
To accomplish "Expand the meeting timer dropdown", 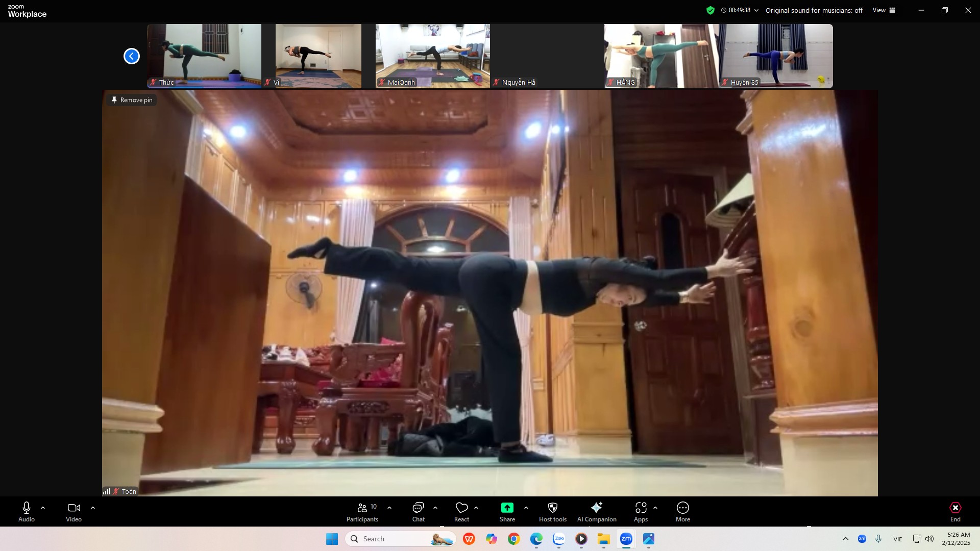I will click(x=756, y=10).
